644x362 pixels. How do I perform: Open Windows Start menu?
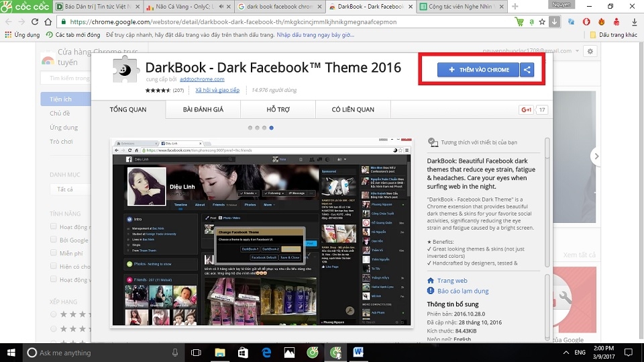tap(11, 353)
